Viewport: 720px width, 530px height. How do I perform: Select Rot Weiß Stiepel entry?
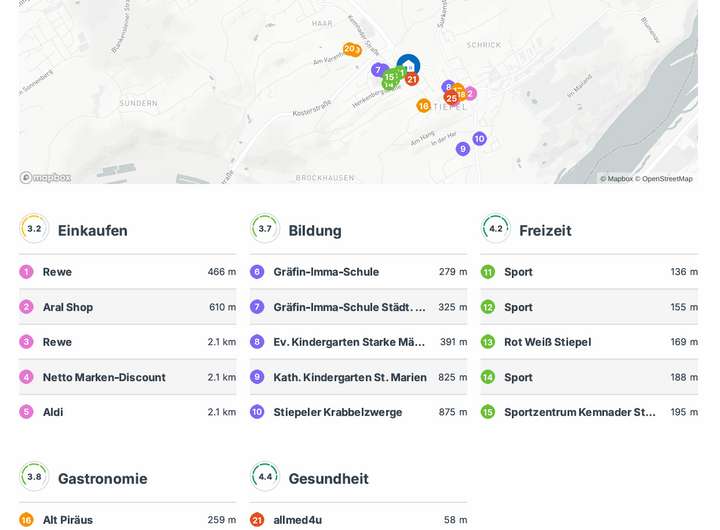(547, 342)
